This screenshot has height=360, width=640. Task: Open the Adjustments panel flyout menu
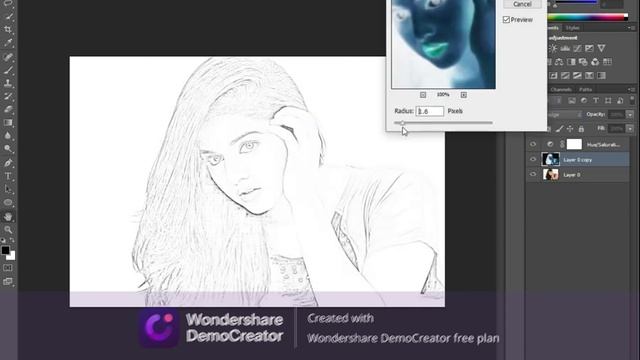pyautogui.click(x=631, y=28)
